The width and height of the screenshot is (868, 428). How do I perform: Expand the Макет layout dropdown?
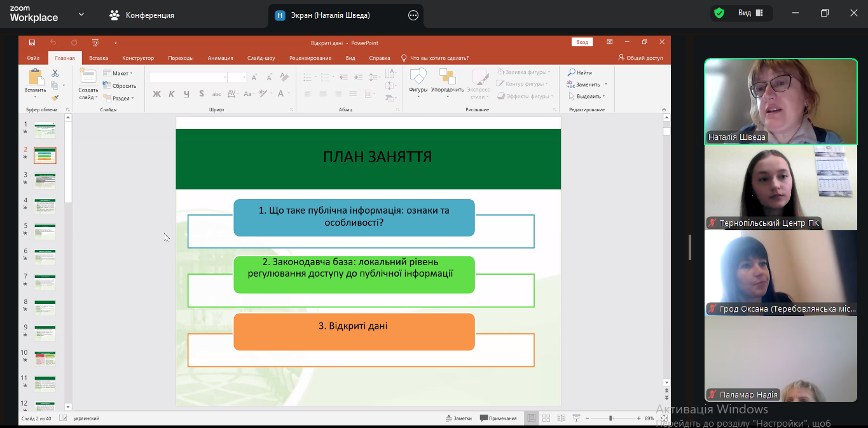click(x=118, y=73)
